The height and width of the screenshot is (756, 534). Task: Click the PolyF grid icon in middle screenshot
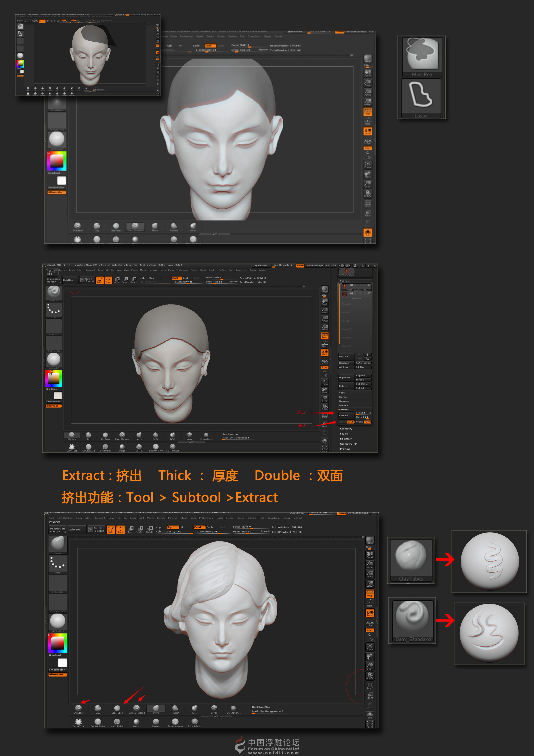click(x=324, y=415)
